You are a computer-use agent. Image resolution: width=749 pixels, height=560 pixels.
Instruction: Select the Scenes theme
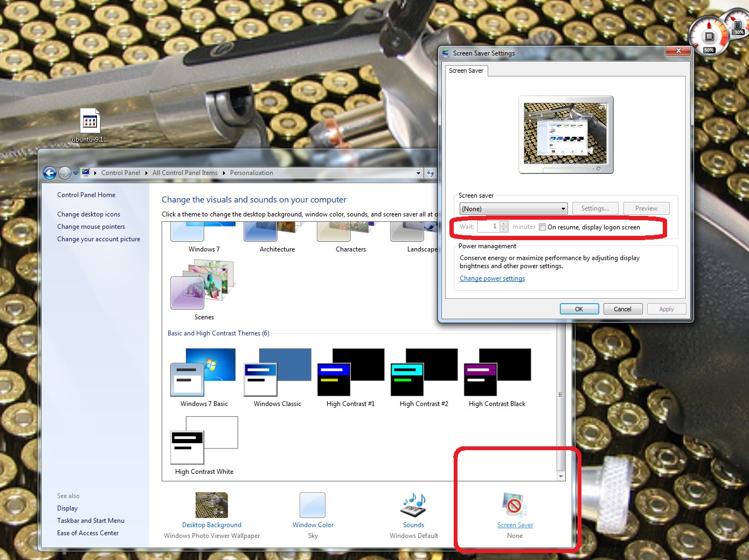(204, 290)
